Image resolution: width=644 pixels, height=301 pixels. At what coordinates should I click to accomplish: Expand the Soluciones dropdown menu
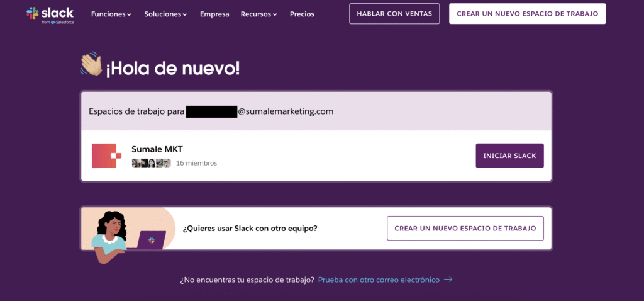click(165, 14)
